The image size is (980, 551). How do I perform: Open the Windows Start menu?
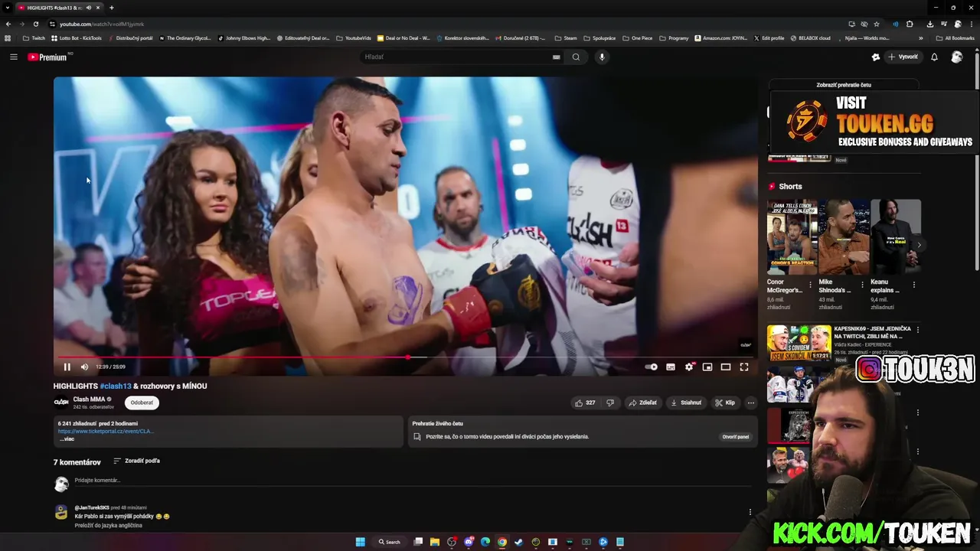coord(360,542)
